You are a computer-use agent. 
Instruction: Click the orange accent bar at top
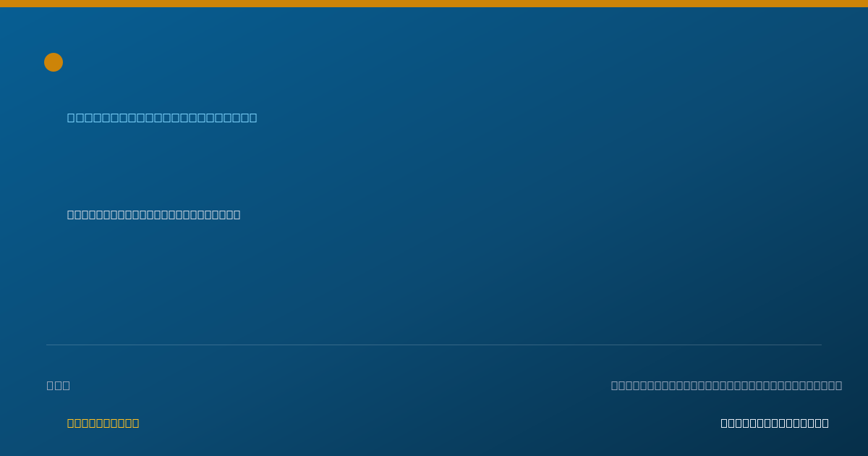tap(434, 4)
